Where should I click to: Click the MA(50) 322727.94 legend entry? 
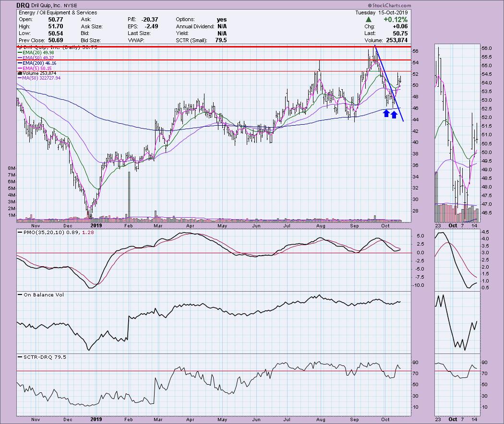click(39, 78)
